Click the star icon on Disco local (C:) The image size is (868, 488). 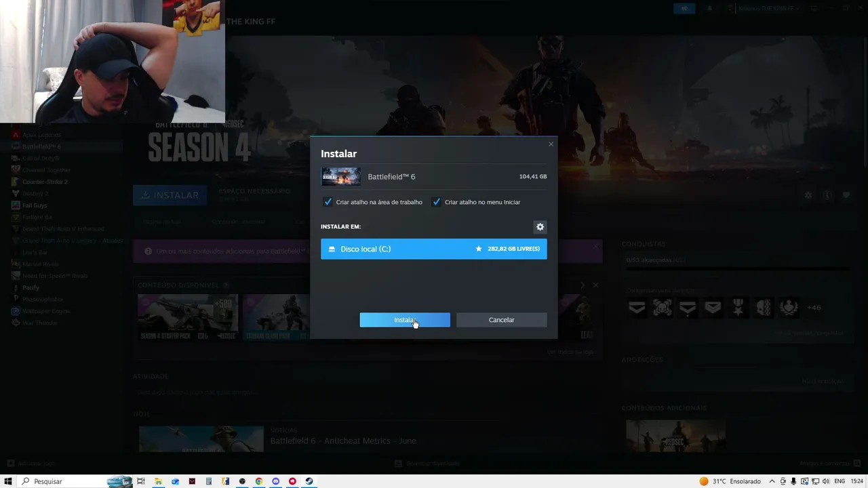[x=479, y=249]
